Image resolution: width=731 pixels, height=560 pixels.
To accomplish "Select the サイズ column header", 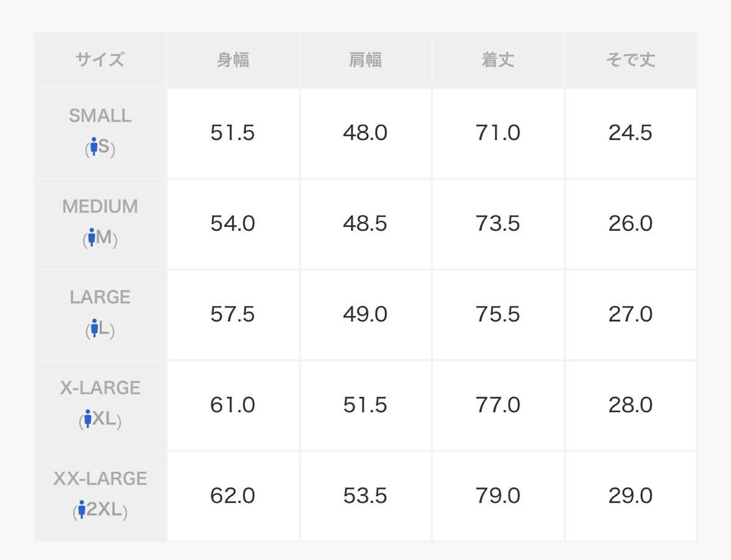I will click(100, 60).
